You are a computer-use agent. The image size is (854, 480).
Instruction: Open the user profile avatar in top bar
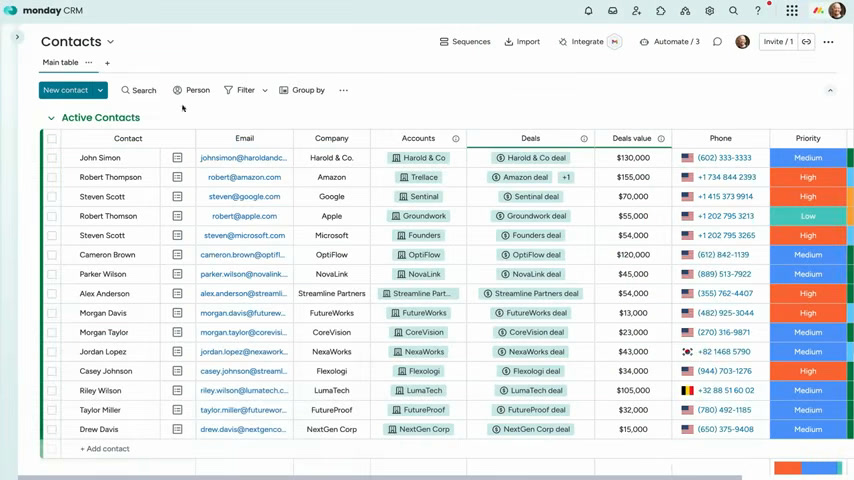click(x=837, y=10)
